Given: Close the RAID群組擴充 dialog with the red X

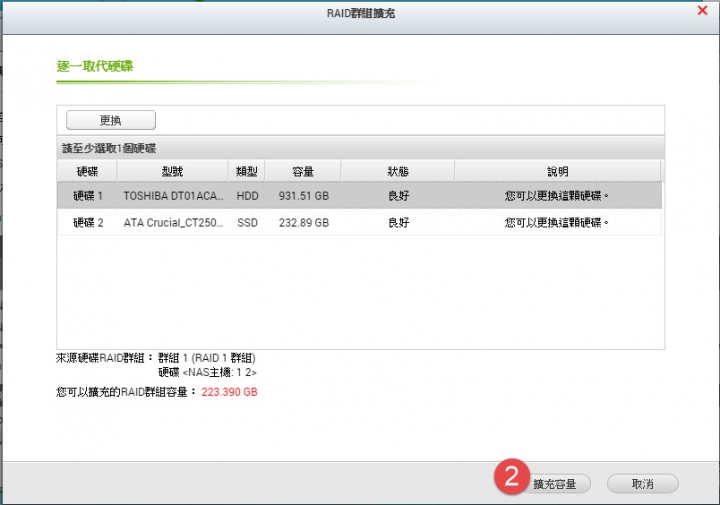Looking at the screenshot, I should tap(702, 10).
